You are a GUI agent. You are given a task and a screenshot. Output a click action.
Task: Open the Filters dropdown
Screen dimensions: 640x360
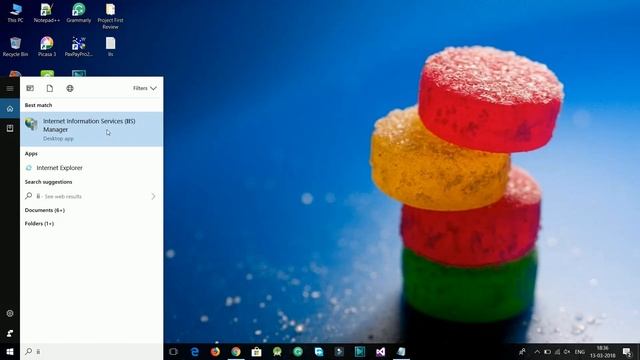pos(144,88)
